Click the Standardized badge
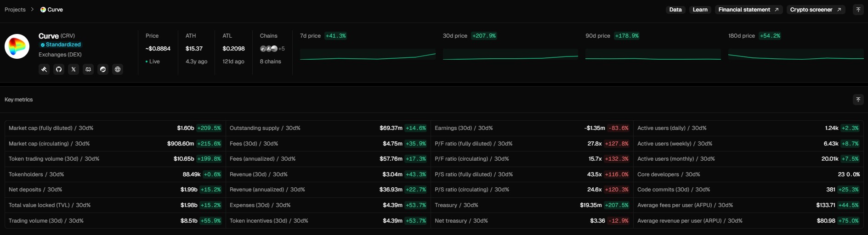This screenshot has width=868, height=235. [61, 45]
